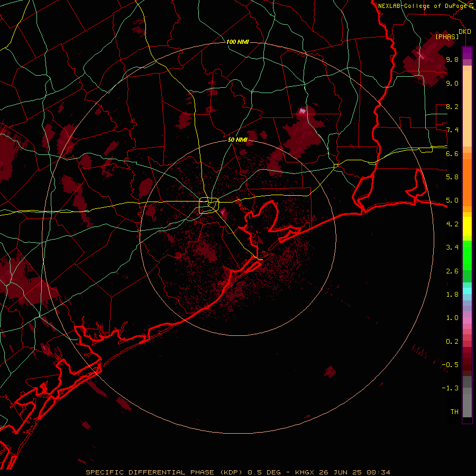Click the 100 NMI range ring label

pos(237,42)
